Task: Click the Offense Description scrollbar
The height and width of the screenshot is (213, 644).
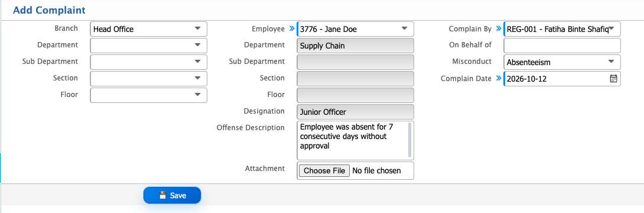Action: 409,140
